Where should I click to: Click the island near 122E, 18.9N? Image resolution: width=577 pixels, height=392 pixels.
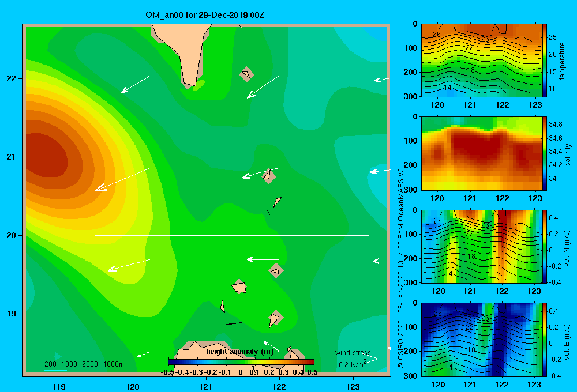(275, 318)
